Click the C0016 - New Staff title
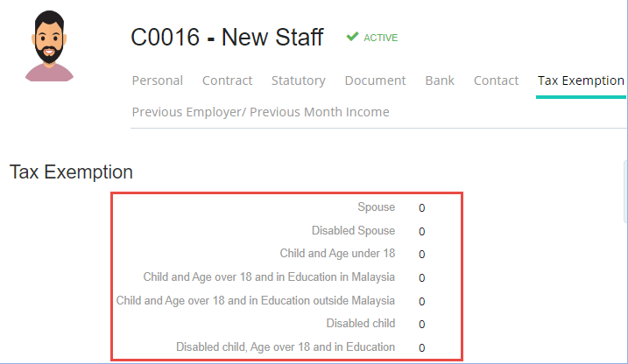The height and width of the screenshot is (364, 628). pyautogui.click(x=227, y=38)
